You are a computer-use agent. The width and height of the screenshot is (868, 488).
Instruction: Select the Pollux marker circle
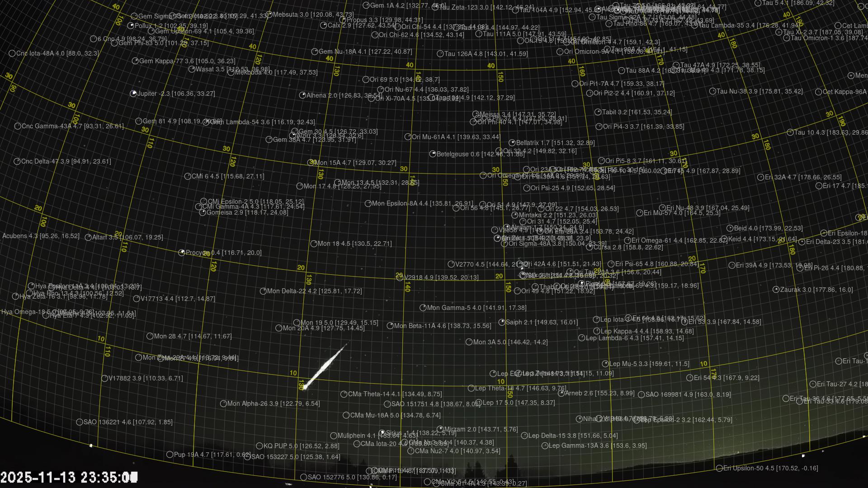(x=131, y=26)
